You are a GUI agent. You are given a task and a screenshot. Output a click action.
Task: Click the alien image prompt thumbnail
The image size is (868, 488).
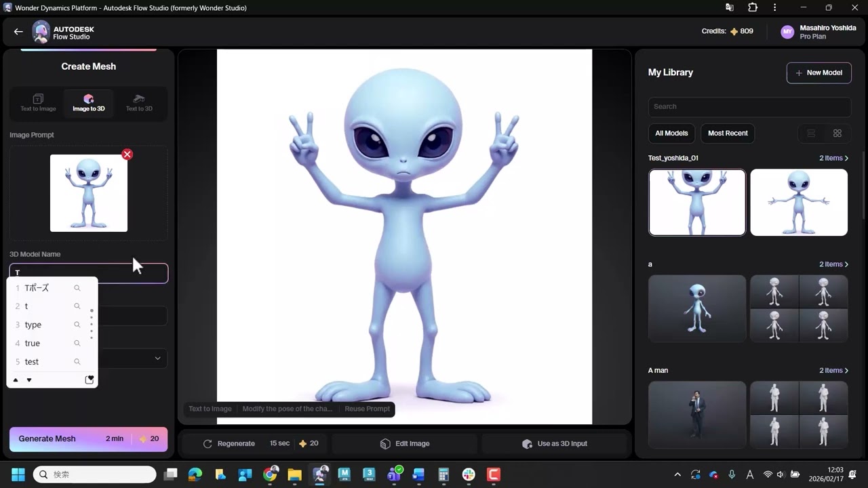point(89,193)
